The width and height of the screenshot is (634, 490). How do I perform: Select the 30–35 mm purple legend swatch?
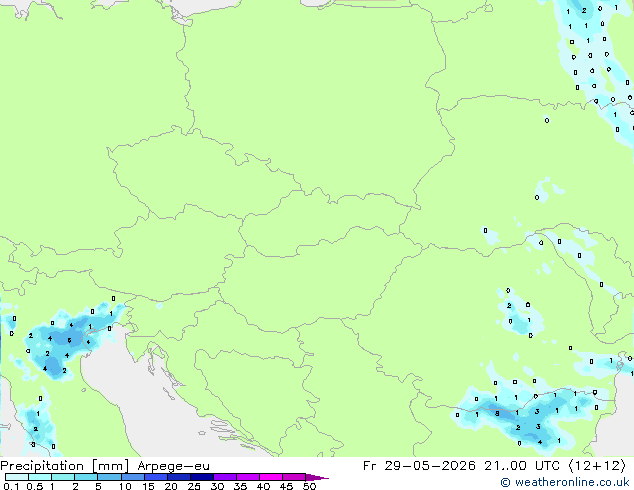pyautogui.click(x=225, y=477)
